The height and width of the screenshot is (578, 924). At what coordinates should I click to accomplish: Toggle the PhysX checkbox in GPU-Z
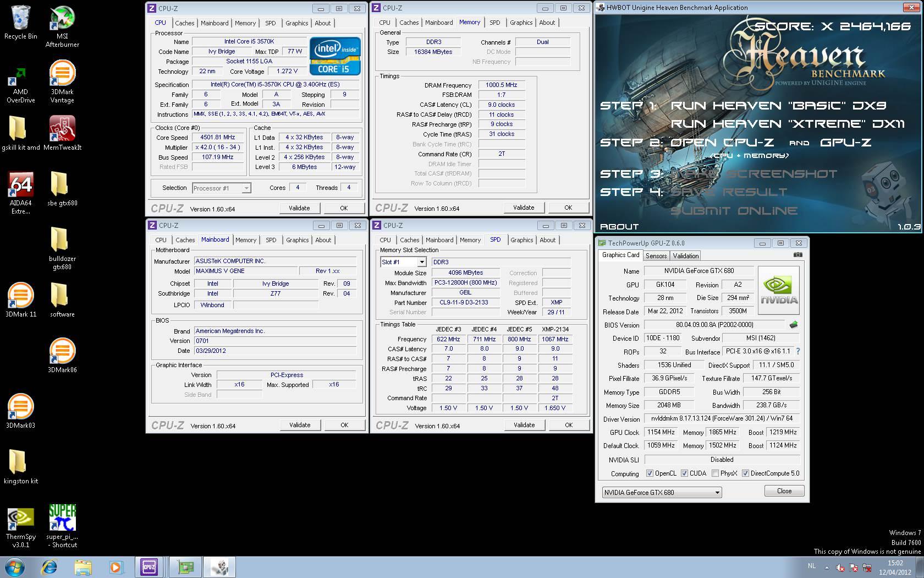tap(715, 473)
